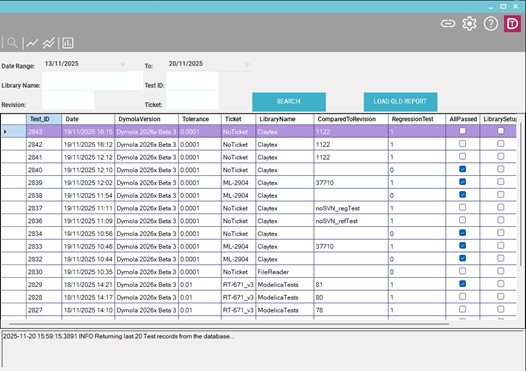
Task: Select row header arrow for test 2843
Action: (x=14, y=131)
